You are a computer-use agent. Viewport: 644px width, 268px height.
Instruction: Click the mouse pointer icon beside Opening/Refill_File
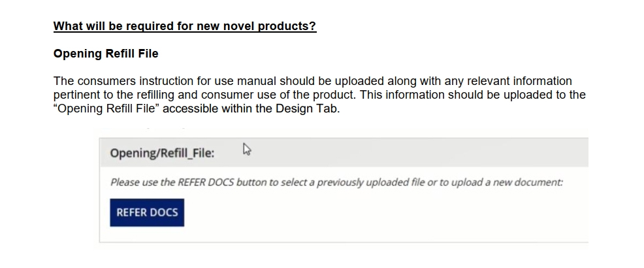coord(247,150)
